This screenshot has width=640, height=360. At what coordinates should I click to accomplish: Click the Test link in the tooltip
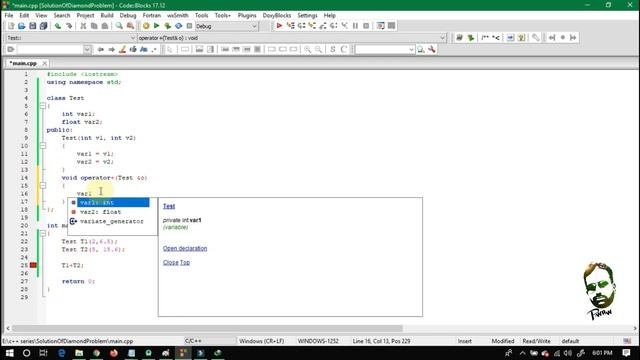[169, 206]
